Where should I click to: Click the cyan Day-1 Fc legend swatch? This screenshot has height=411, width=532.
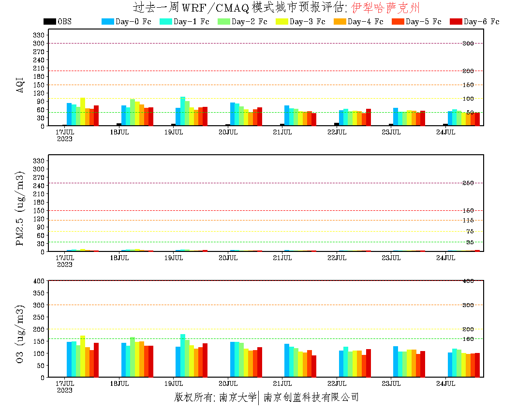coord(165,22)
